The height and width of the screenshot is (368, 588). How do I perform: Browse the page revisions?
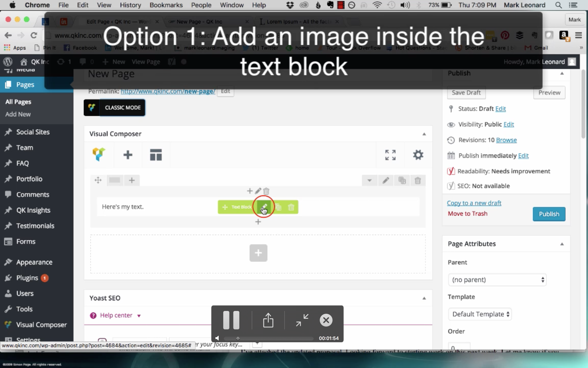coord(506,140)
